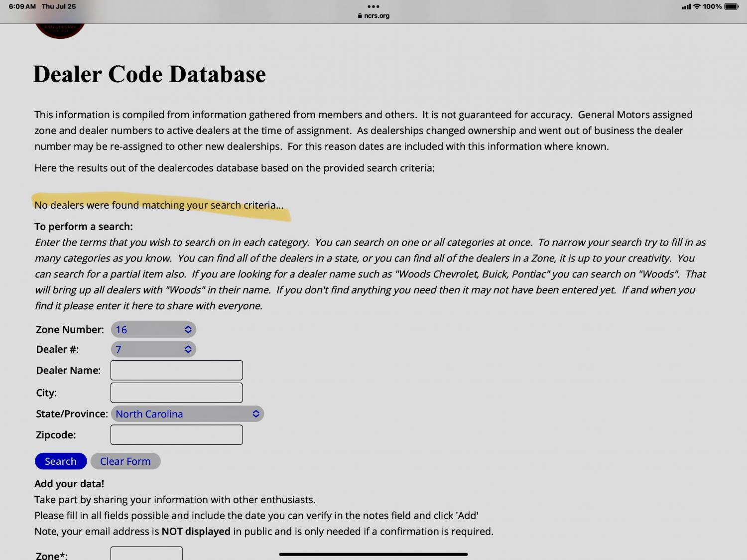
Task: Click the 'Dealer #:' label
Action: [57, 349]
